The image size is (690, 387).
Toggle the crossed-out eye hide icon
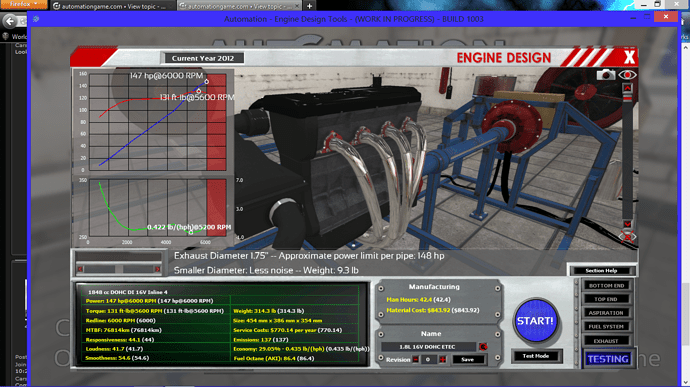coord(628,237)
